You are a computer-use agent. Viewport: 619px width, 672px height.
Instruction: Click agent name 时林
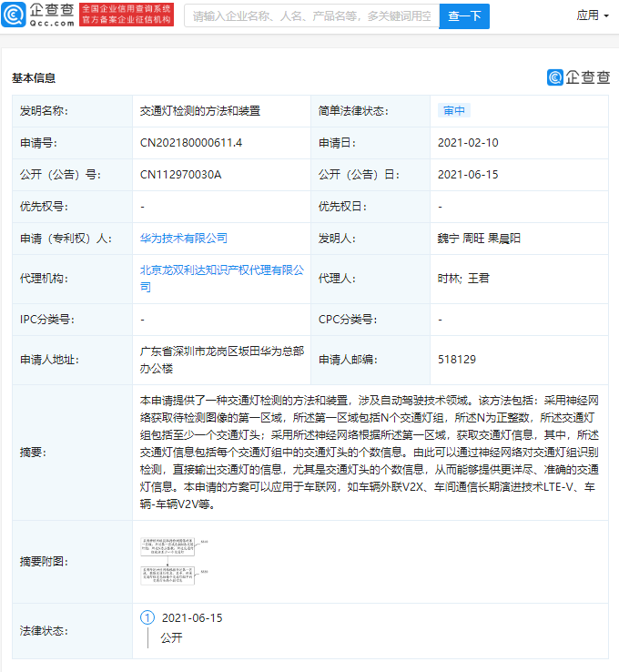449,278
